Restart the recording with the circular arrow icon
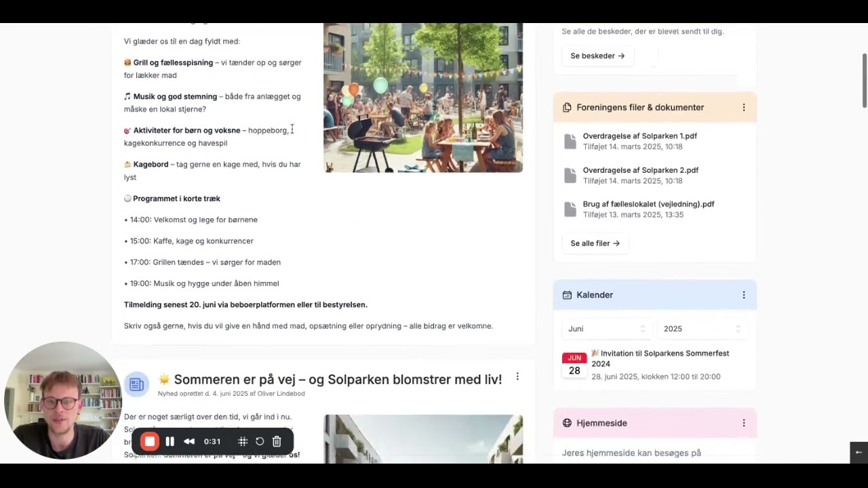Screen dimensions: 868x488 point(260,441)
